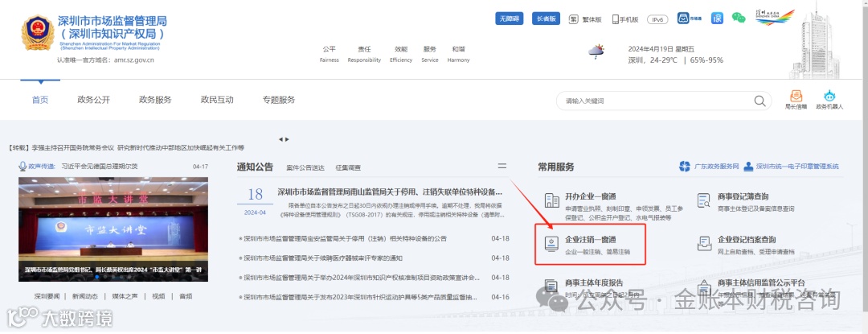Click the 企业登记档案查询 archive icon

pos(704,245)
